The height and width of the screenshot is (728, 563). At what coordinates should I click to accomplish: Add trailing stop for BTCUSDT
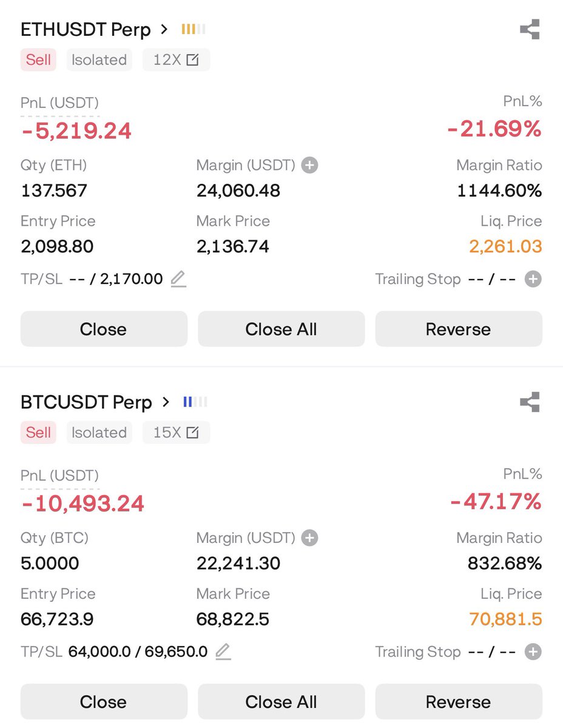point(533,652)
